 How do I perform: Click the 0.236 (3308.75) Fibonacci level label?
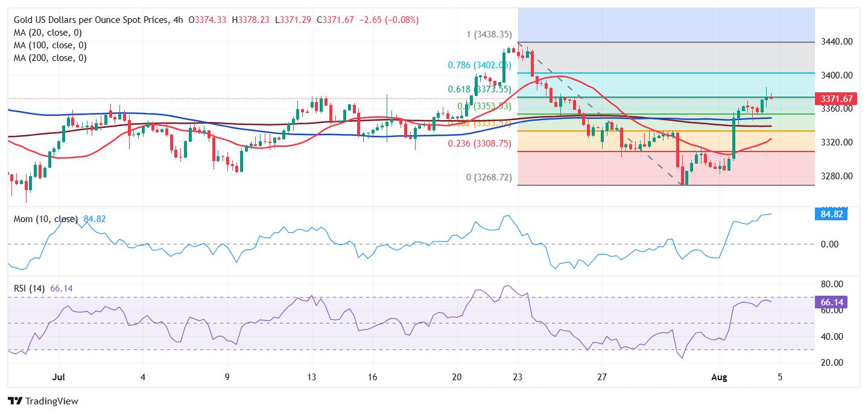pyautogui.click(x=480, y=144)
